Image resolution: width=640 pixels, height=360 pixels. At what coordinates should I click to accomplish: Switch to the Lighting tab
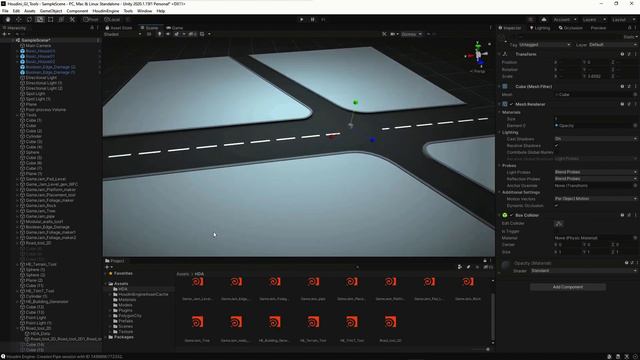point(540,28)
